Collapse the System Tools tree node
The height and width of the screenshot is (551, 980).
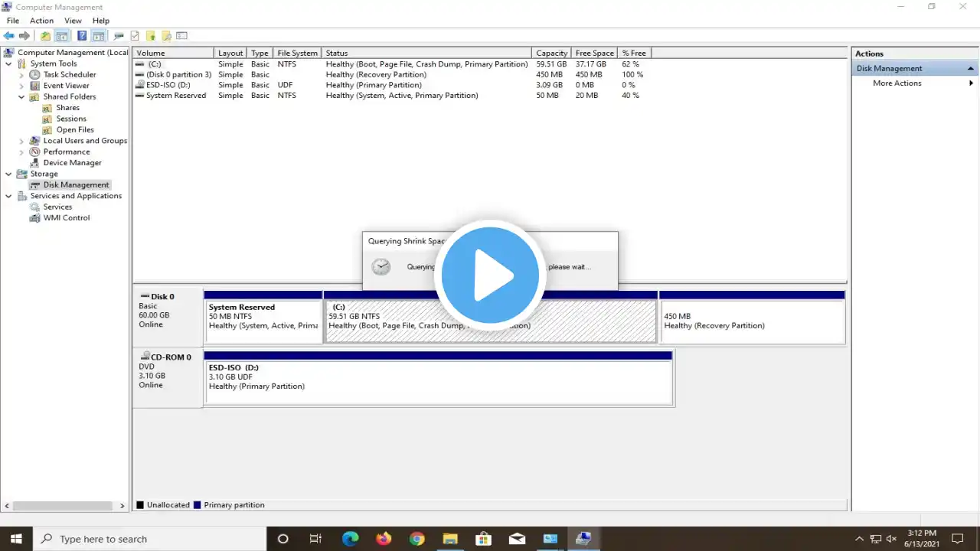point(8,64)
